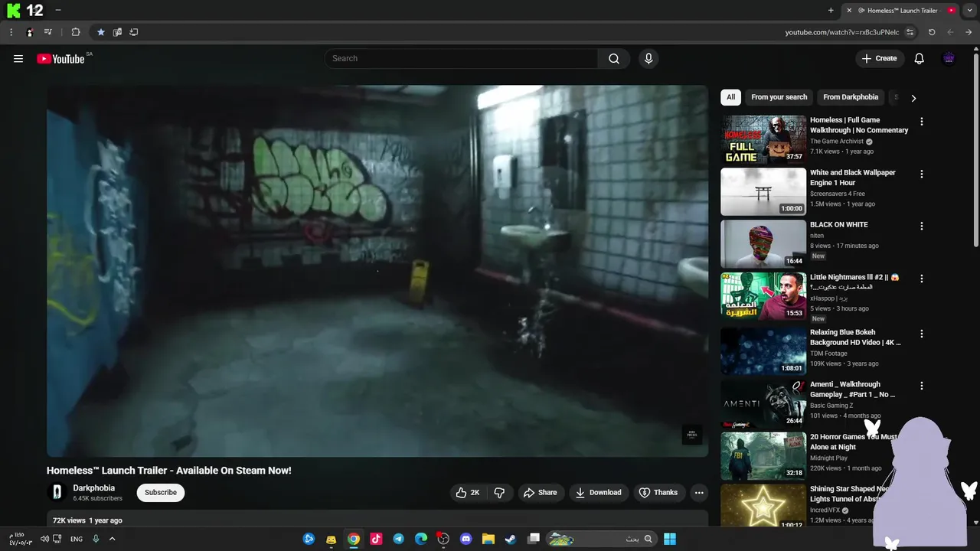Open more actions menu under video
The image size is (980, 551).
point(699,493)
